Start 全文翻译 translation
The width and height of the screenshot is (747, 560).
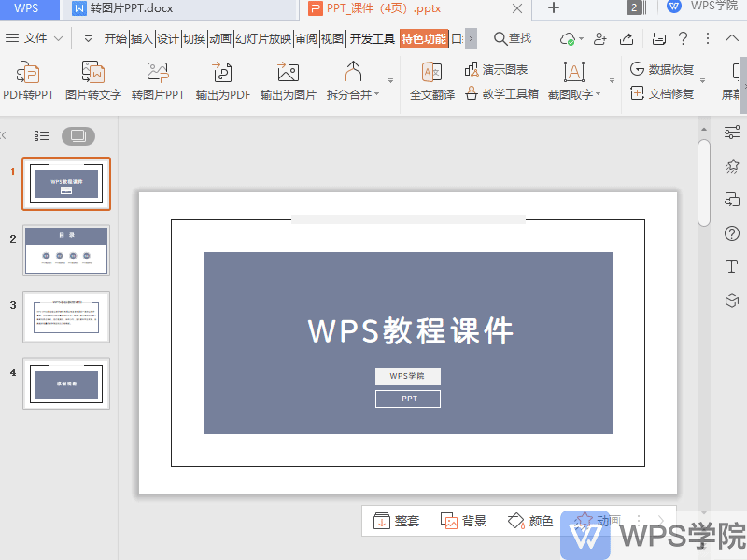pyautogui.click(x=432, y=80)
